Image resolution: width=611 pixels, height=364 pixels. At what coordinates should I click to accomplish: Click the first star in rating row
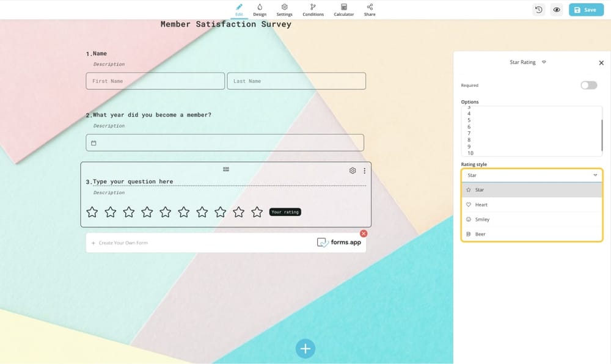pos(92,212)
